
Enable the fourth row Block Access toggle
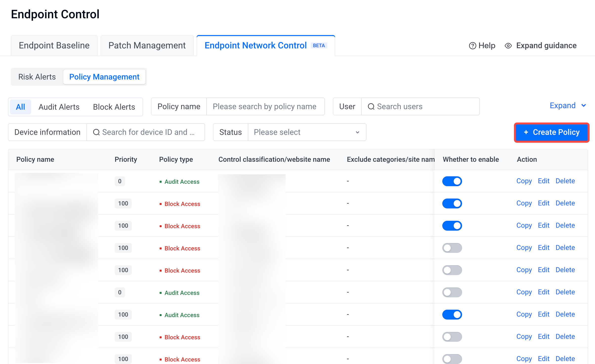(x=452, y=248)
